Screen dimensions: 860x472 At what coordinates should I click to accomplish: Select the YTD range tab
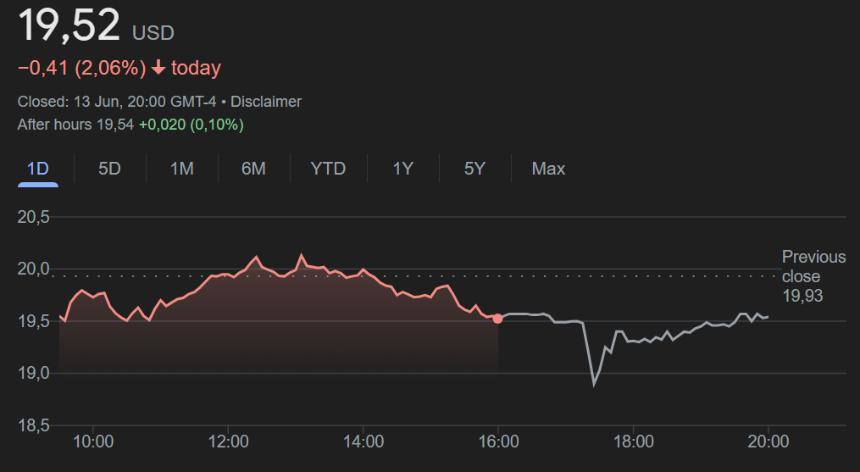point(328,168)
